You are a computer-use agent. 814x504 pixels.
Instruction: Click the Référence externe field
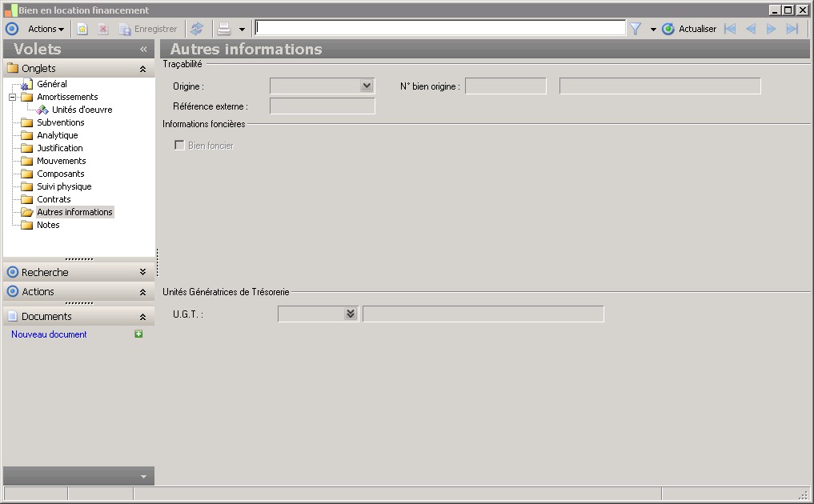click(323, 106)
